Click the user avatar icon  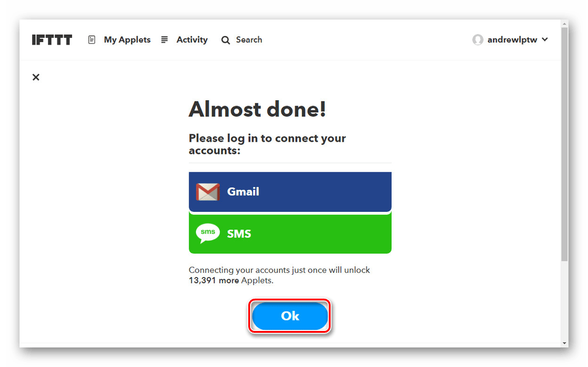[478, 40]
